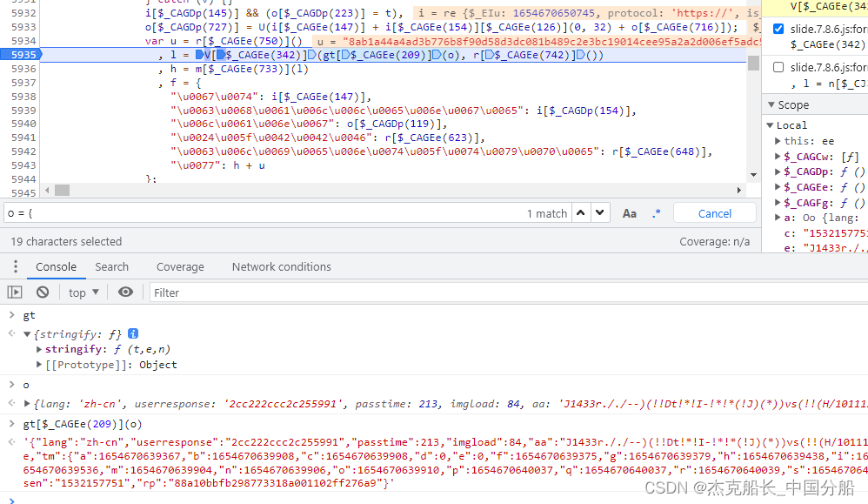The height and width of the screenshot is (504, 868).
Task: Uncheck the checked slide.7.8.6.js breakpoint
Action: click(x=778, y=29)
